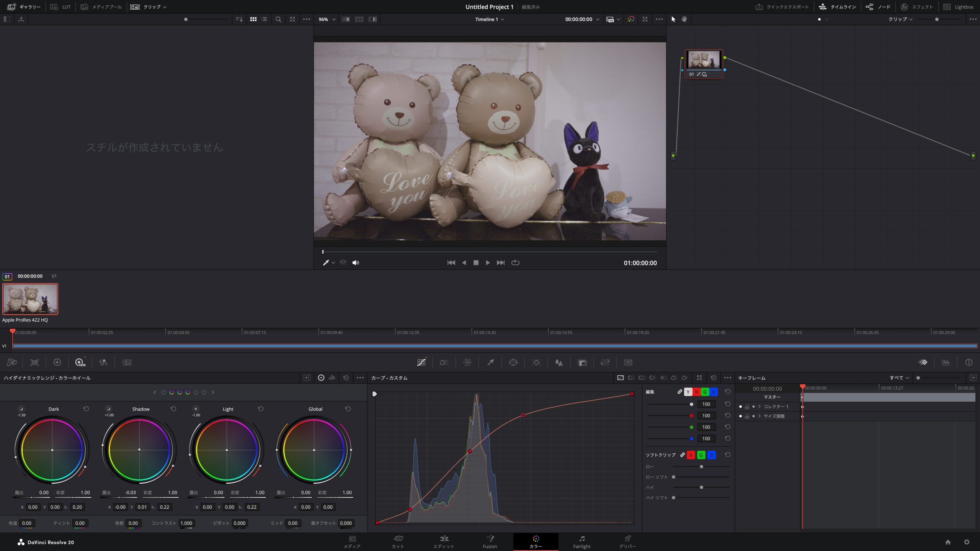Select clip thumbnail 01 in clips strip
The height and width of the screenshot is (551, 980).
[x=30, y=299]
